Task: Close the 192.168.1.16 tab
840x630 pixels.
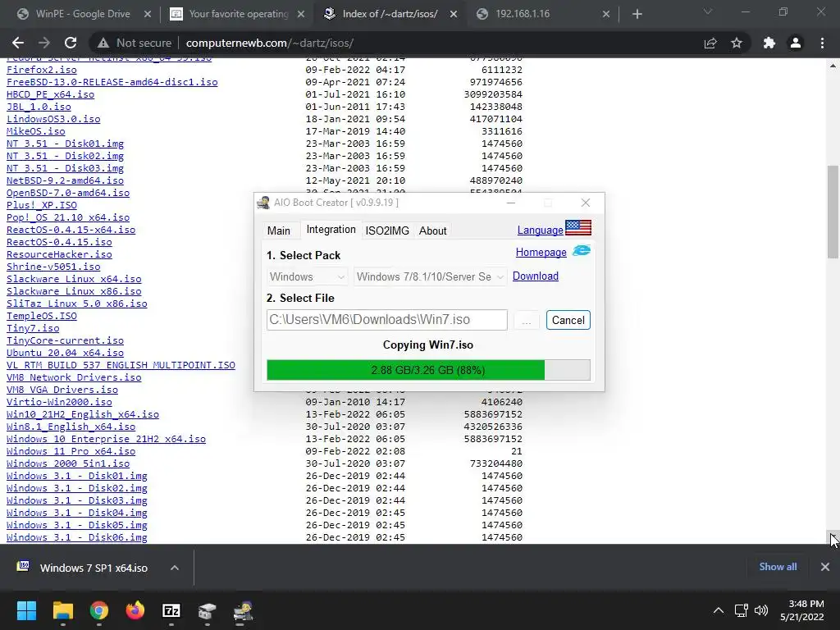Action: coord(606,14)
